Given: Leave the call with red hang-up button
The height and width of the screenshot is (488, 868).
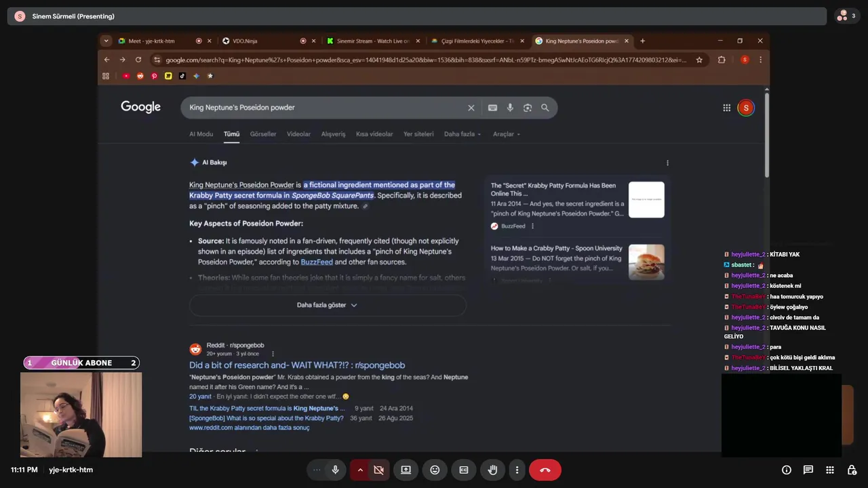Looking at the screenshot, I should pos(545,470).
